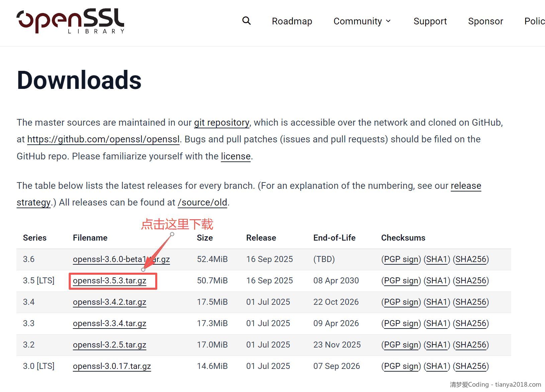Select the 3.0 [LTS] series cell
Image resolution: width=545 pixels, height=392 pixels.
[x=38, y=366]
